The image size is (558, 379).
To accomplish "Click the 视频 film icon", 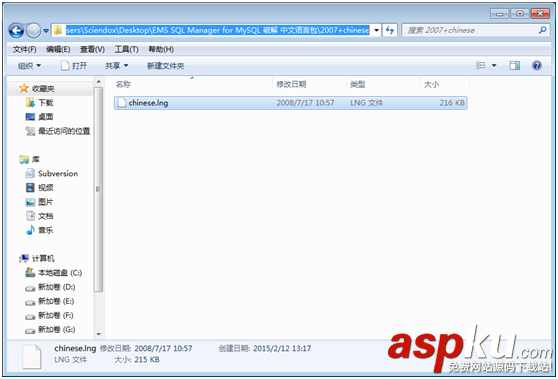I will click(30, 188).
